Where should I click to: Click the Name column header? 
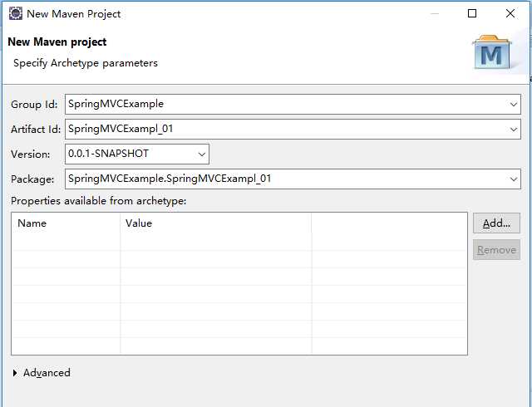coord(66,223)
